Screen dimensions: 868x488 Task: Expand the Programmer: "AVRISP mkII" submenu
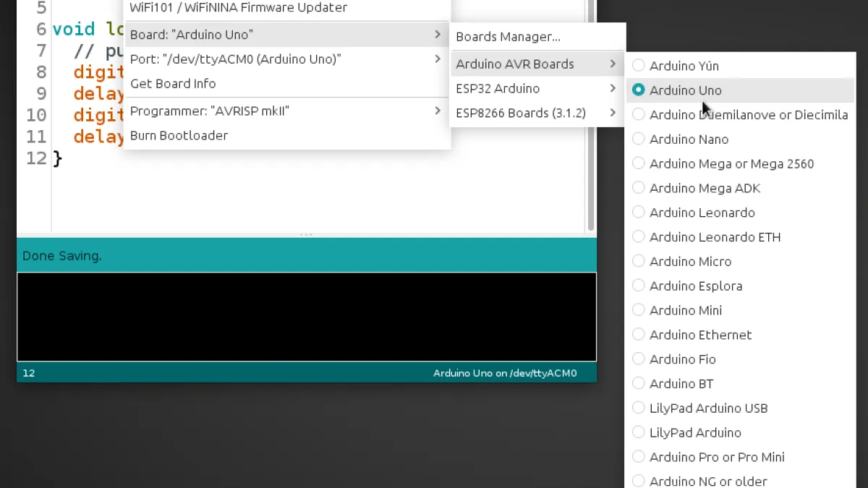[x=287, y=111]
